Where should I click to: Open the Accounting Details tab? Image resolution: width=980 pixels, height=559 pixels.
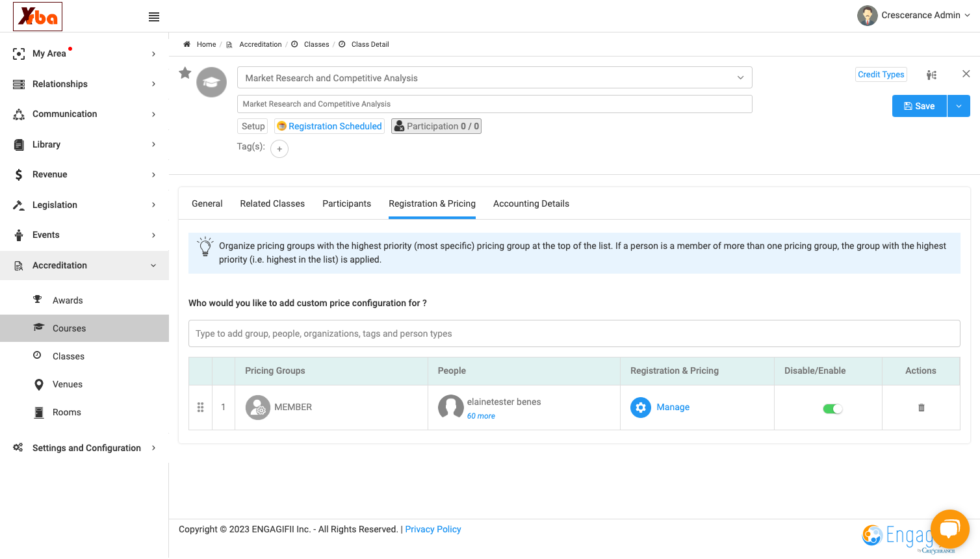click(531, 203)
